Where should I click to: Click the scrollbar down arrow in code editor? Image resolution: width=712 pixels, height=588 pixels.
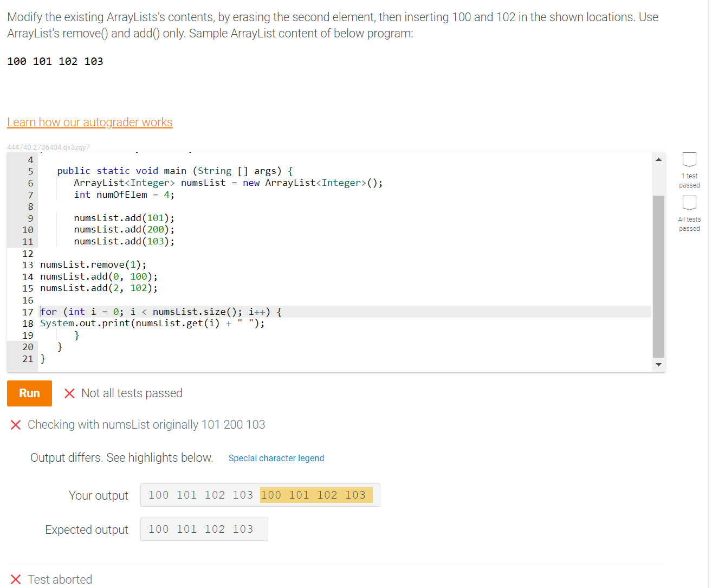(658, 364)
